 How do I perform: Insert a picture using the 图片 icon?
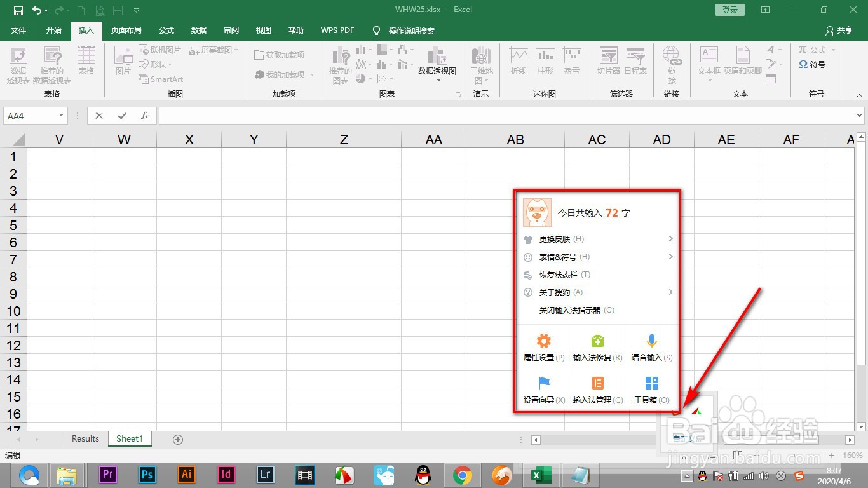tap(122, 64)
